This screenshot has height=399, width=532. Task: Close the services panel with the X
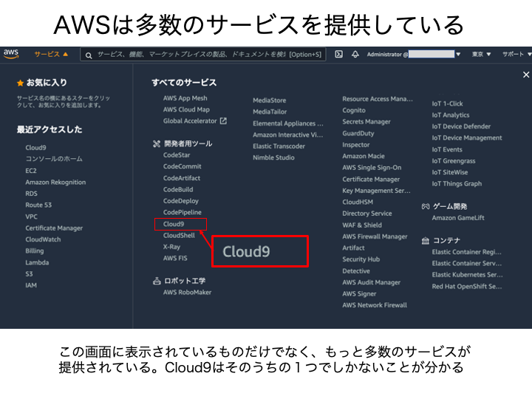click(x=526, y=75)
